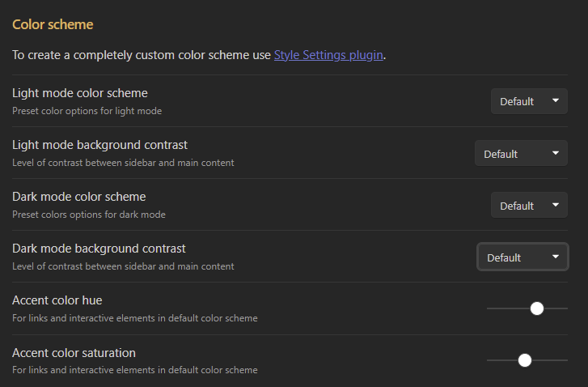Click the 'Dark mode background contrast' label

coord(99,249)
